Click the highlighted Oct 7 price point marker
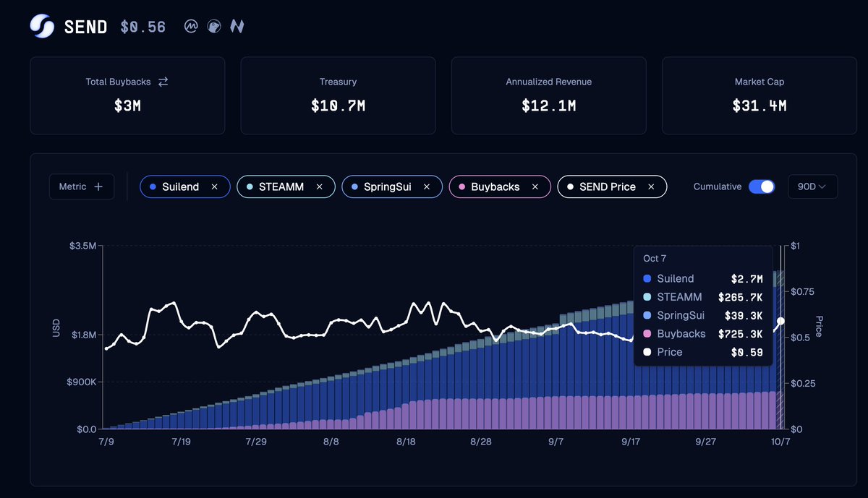Screen dimensions: 868x498 click(780, 321)
